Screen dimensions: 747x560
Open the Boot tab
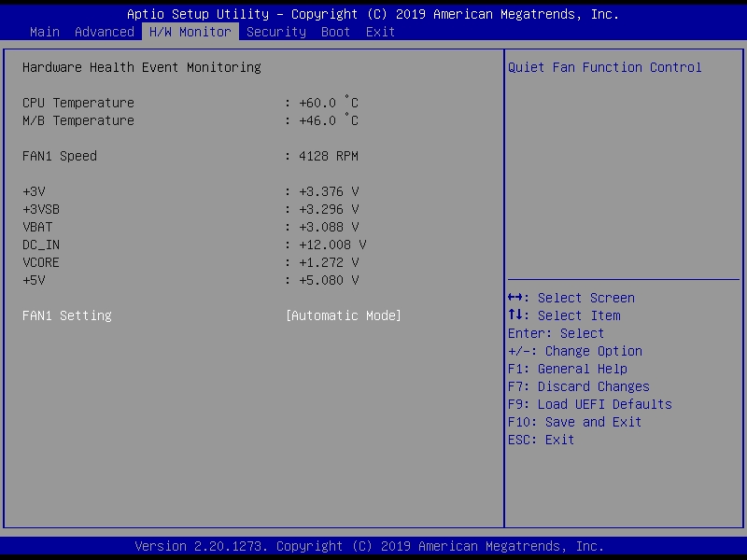[336, 32]
